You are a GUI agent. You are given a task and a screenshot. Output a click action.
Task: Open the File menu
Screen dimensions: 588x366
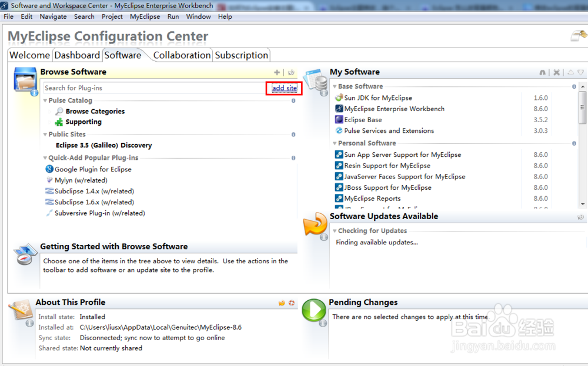(x=8, y=16)
